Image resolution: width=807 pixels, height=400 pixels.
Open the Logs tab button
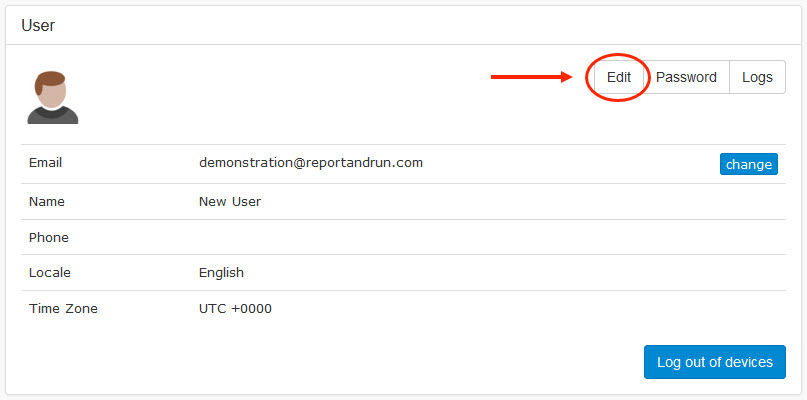[757, 77]
